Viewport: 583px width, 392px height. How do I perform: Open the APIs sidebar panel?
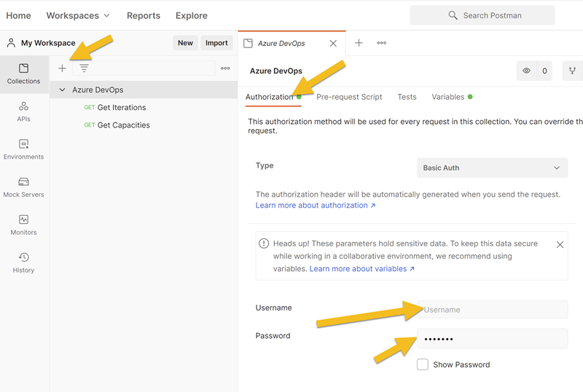[23, 111]
